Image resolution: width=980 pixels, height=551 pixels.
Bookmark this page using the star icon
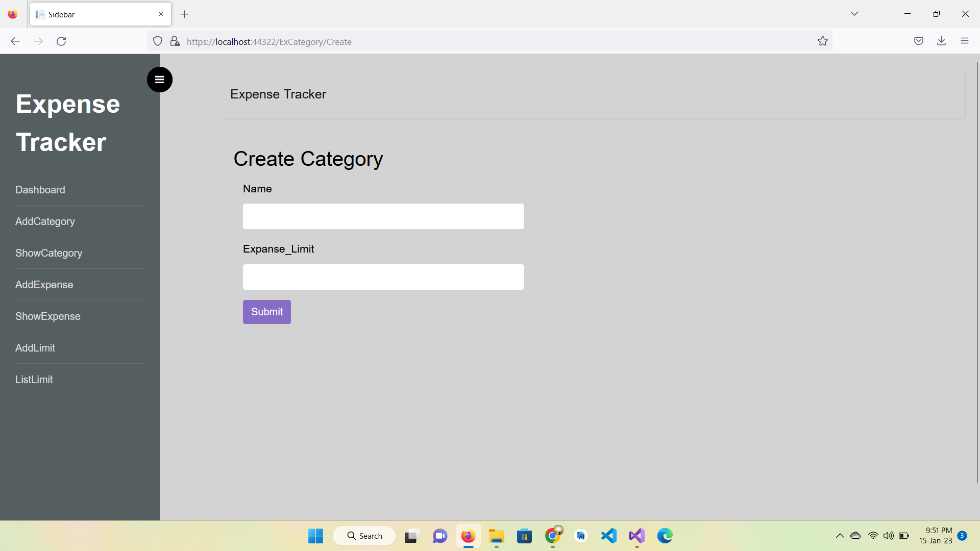(x=823, y=41)
